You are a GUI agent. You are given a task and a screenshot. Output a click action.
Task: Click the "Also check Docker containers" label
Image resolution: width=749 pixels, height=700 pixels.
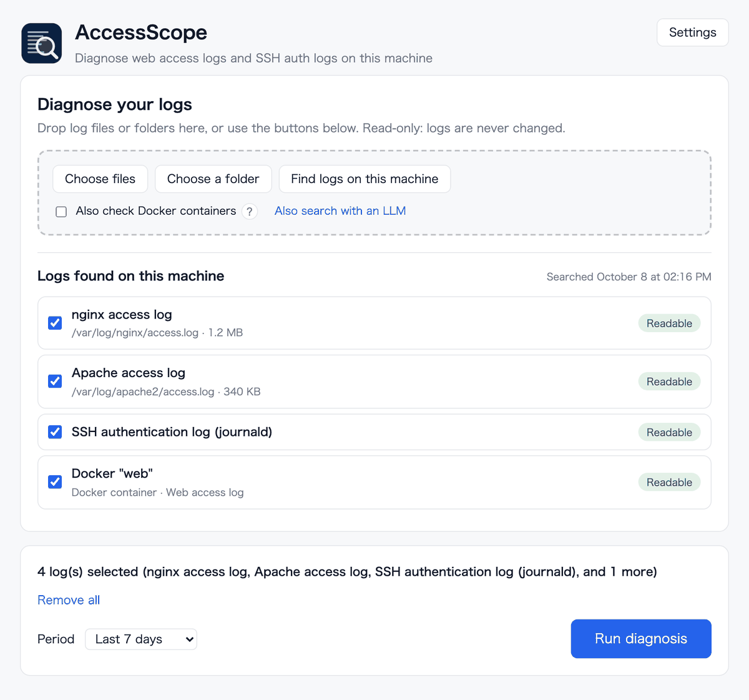[x=156, y=211]
